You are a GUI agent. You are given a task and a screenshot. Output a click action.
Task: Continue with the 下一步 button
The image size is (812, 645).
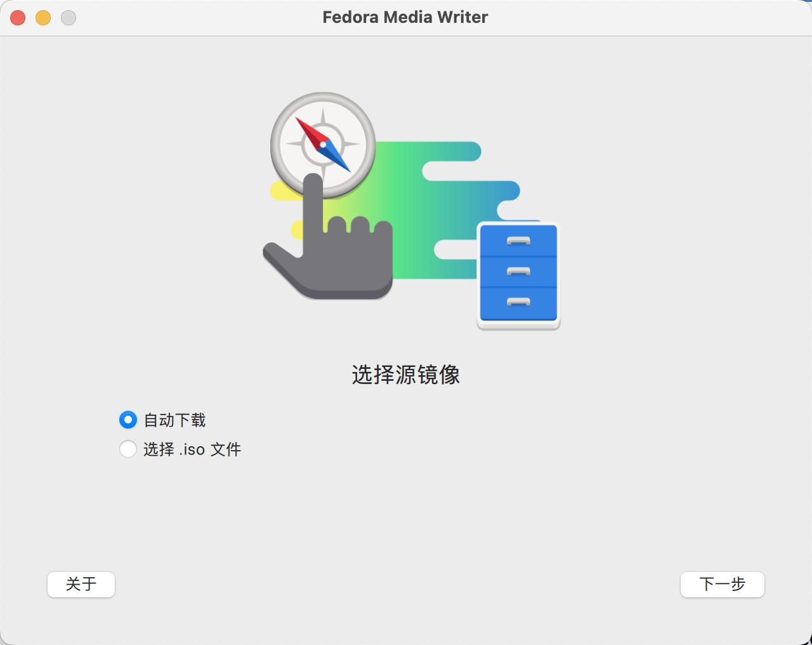click(x=722, y=584)
